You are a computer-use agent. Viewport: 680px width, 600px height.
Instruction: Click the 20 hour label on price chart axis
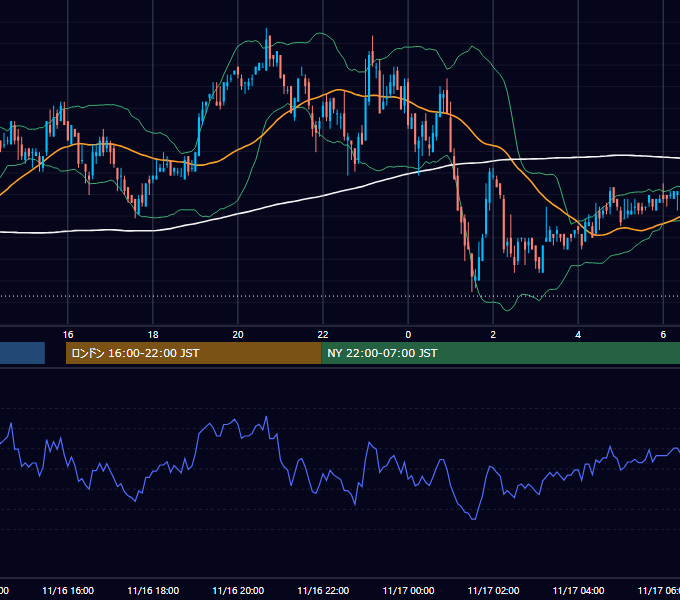[x=238, y=335]
